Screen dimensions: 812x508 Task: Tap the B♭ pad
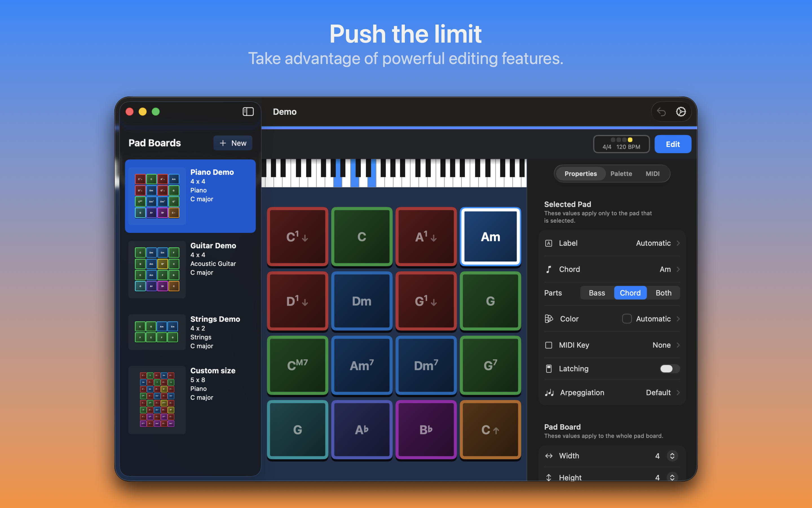(x=426, y=430)
